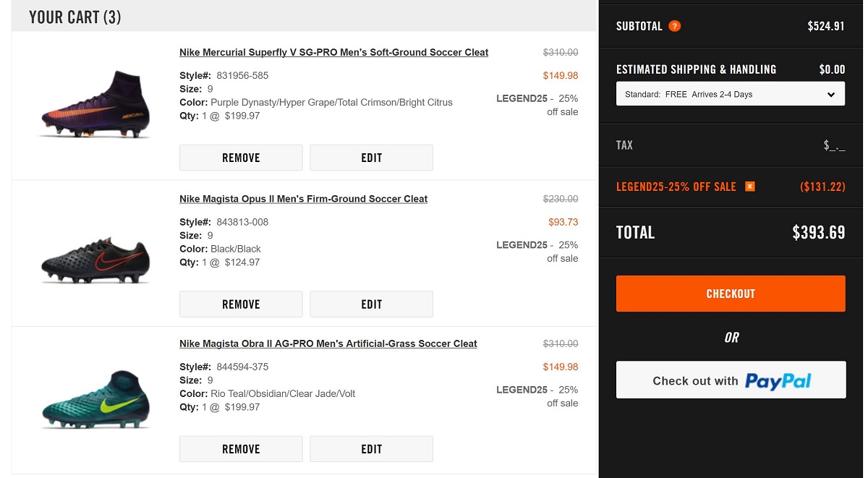Click the teal Magista Obra shoe image

coord(95,399)
